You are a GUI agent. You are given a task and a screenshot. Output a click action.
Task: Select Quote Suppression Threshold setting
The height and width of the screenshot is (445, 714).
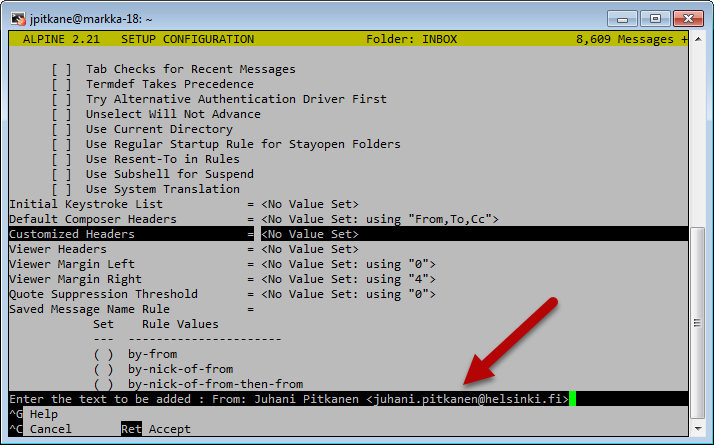223,294
